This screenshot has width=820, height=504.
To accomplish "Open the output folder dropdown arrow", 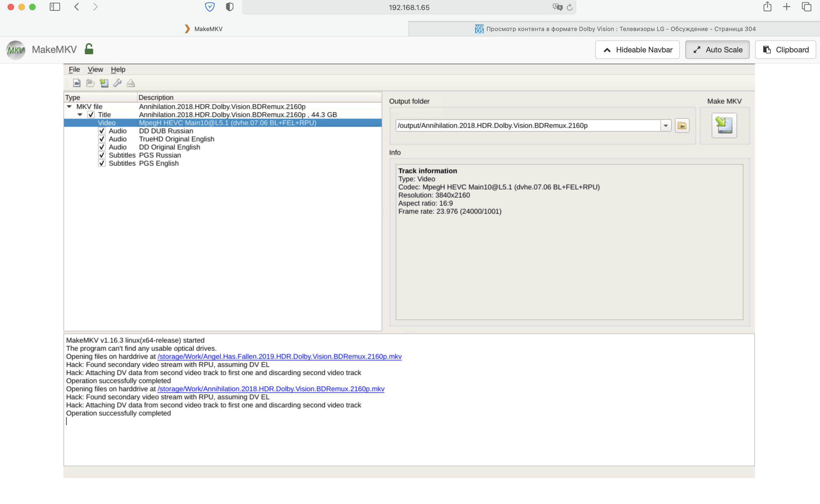I will coord(666,126).
